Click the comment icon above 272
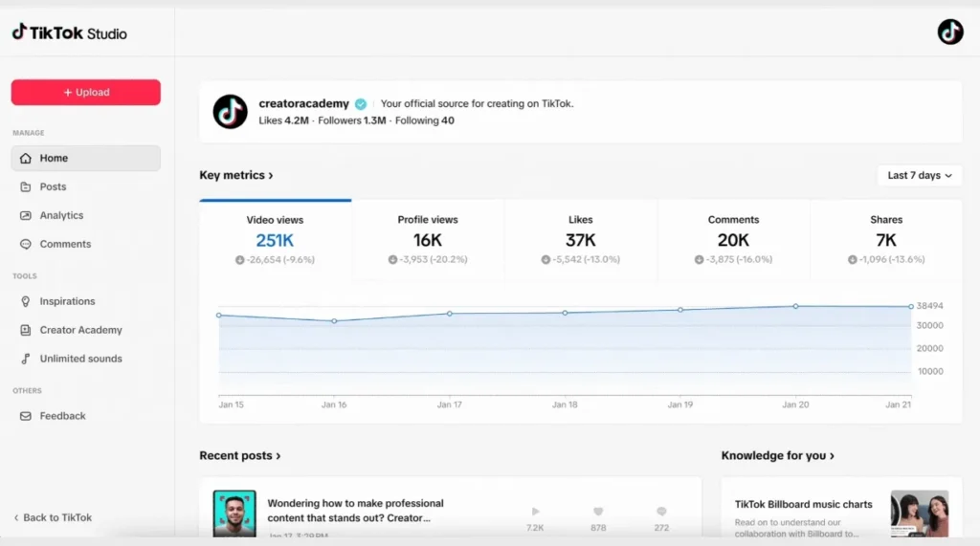980x546 pixels. pyautogui.click(x=662, y=512)
